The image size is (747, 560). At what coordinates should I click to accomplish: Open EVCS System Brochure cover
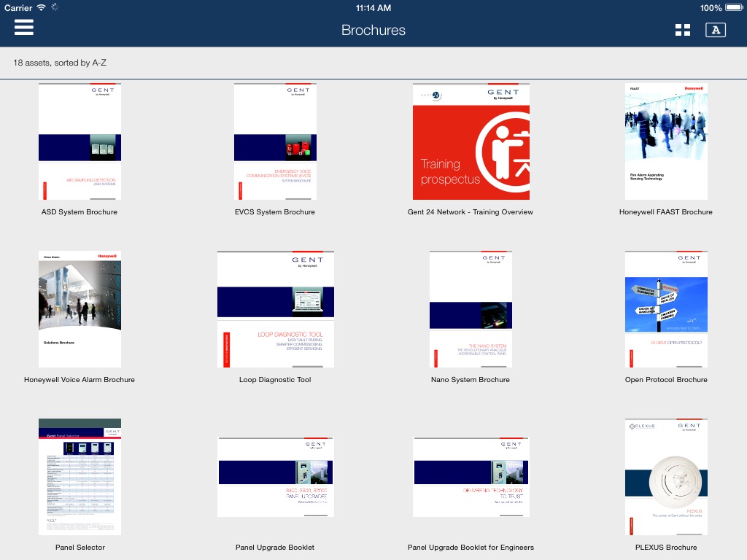coord(275,141)
